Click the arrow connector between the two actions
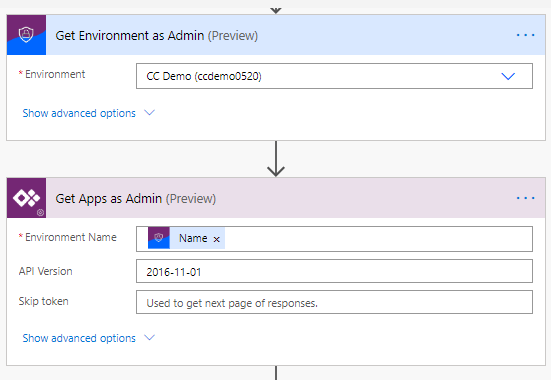Viewport: 551px width, 380px height. pos(276,159)
